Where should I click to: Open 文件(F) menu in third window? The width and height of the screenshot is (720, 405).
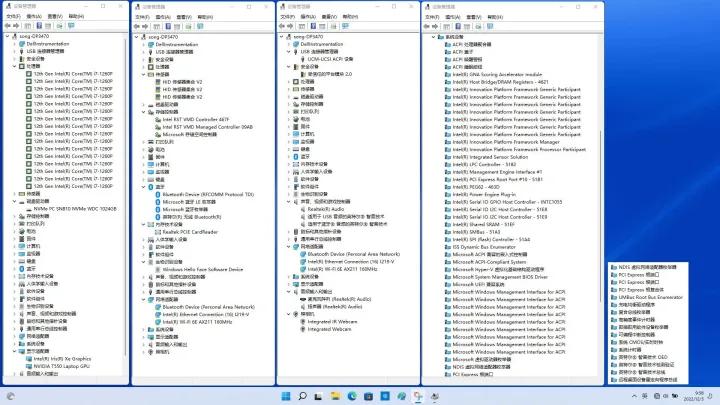287,17
